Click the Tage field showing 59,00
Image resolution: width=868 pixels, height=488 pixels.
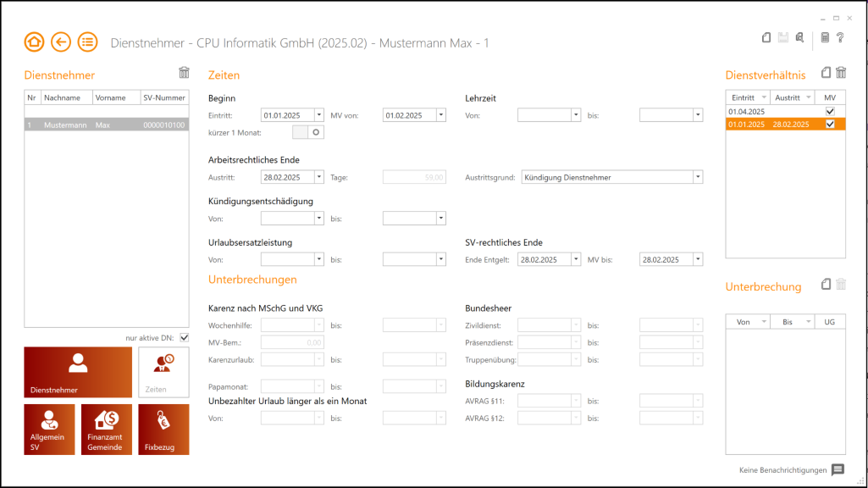point(414,177)
